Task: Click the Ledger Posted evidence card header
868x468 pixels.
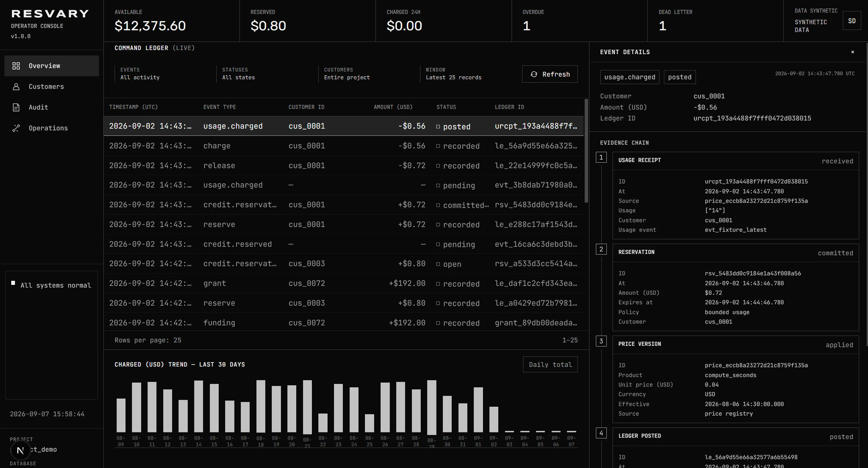Action: click(736, 437)
